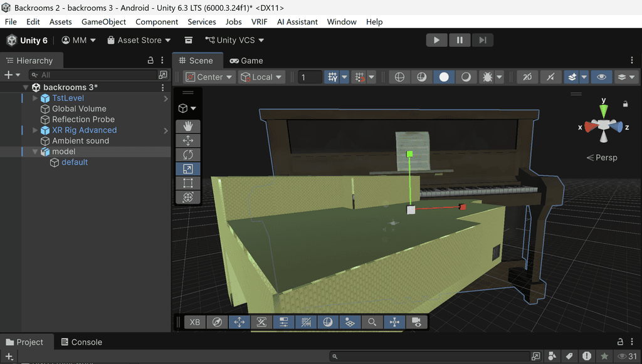
Task: Click the favorites star in Project
Action: click(604, 356)
